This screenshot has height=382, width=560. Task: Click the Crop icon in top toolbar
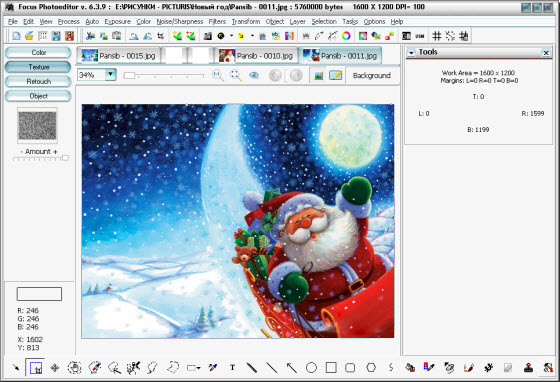pos(160,36)
